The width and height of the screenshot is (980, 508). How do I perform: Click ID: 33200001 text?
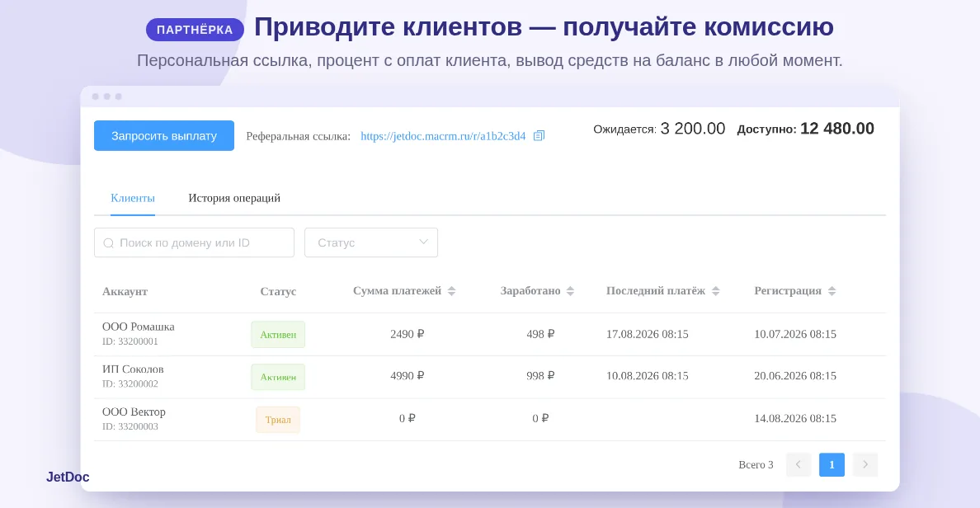[130, 341]
